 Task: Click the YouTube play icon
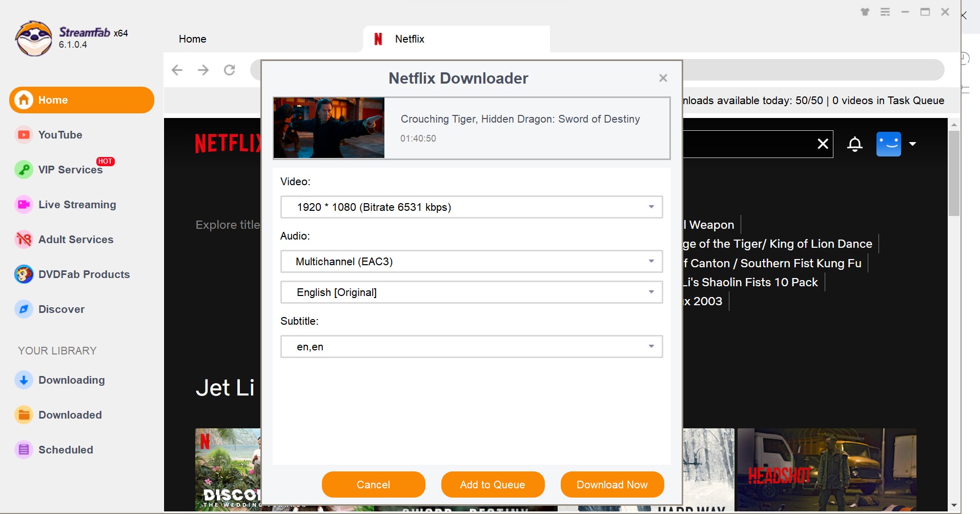click(24, 135)
